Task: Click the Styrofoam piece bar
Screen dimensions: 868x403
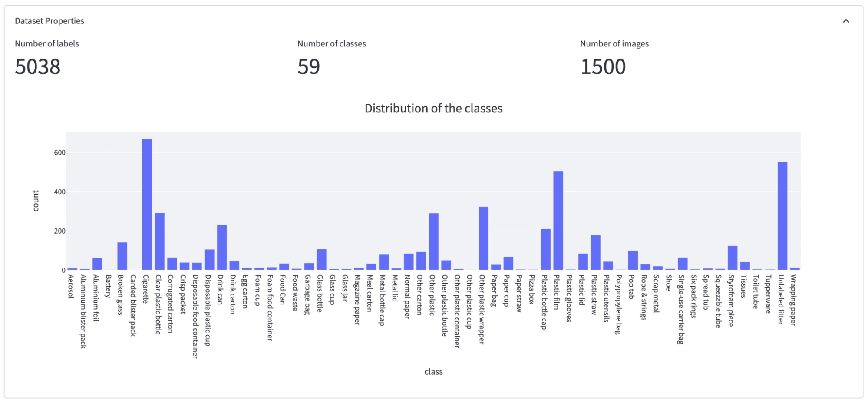Action: click(x=732, y=258)
